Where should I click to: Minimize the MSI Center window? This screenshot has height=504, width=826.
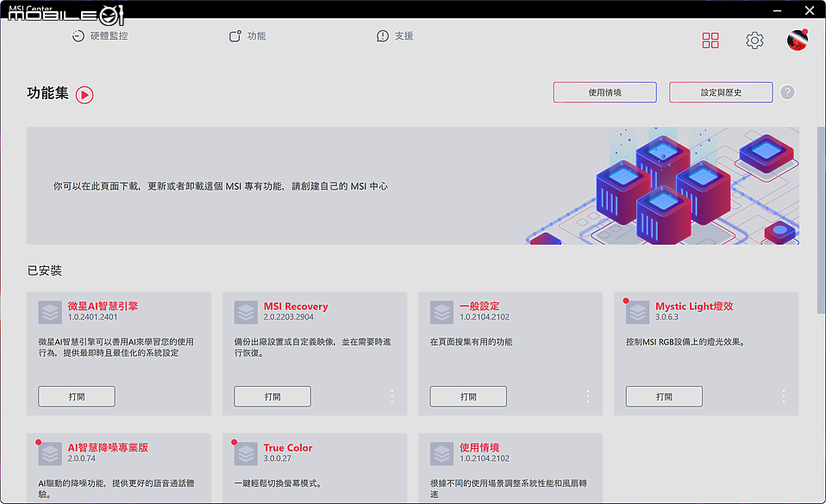pos(777,10)
